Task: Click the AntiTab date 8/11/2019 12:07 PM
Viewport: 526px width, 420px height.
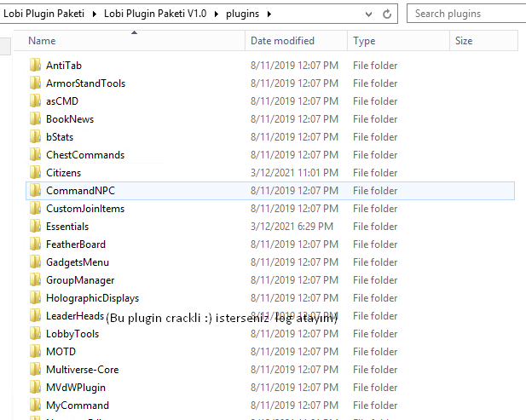Action: [294, 66]
